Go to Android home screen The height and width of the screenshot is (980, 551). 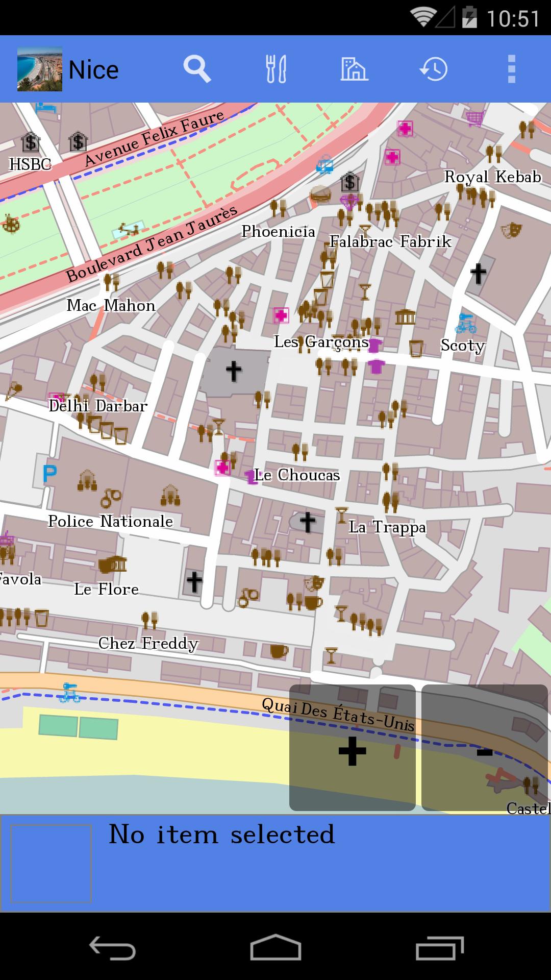(x=275, y=948)
